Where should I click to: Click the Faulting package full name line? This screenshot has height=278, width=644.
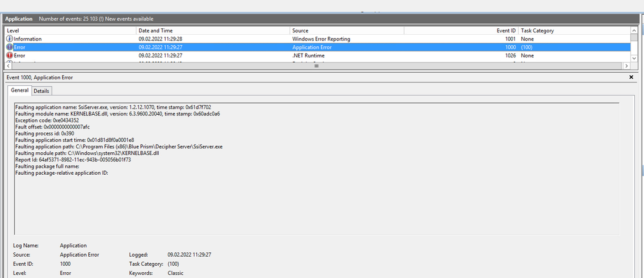(47, 166)
